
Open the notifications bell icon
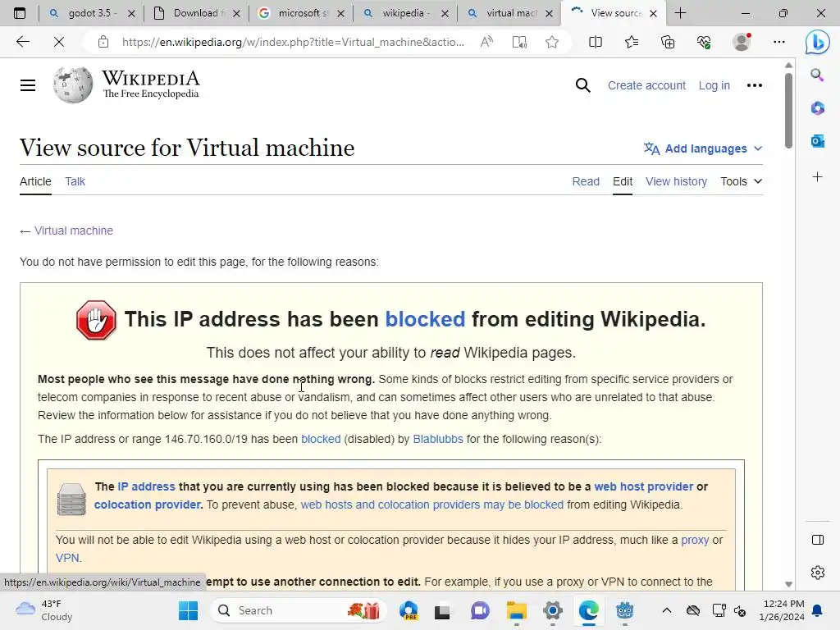[818, 610]
